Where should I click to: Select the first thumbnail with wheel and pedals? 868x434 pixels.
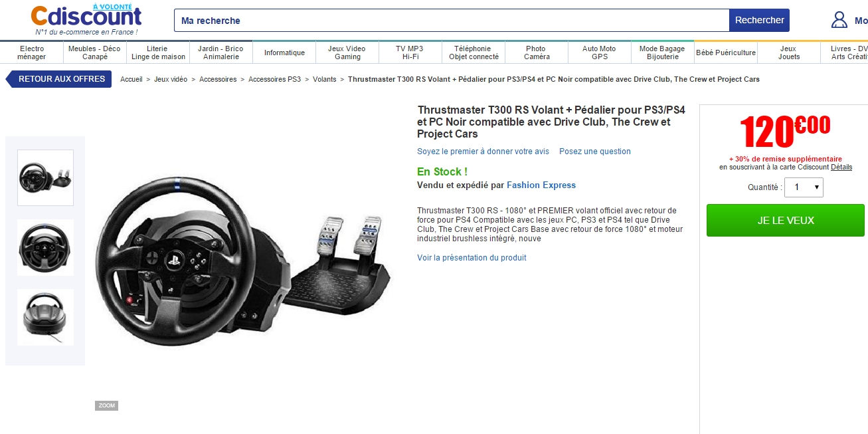(45, 177)
